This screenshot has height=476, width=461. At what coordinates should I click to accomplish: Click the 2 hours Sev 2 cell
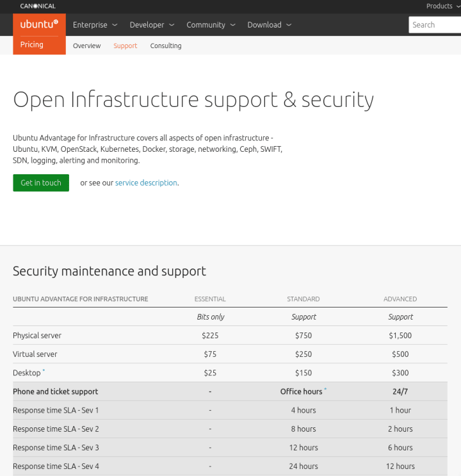400,429
